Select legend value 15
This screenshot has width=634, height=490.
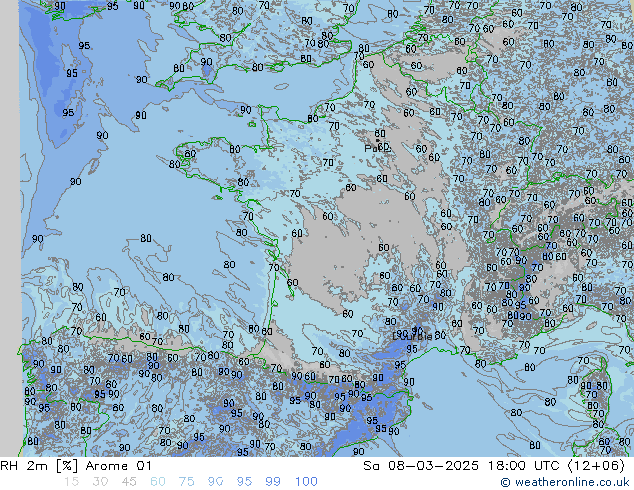71,482
